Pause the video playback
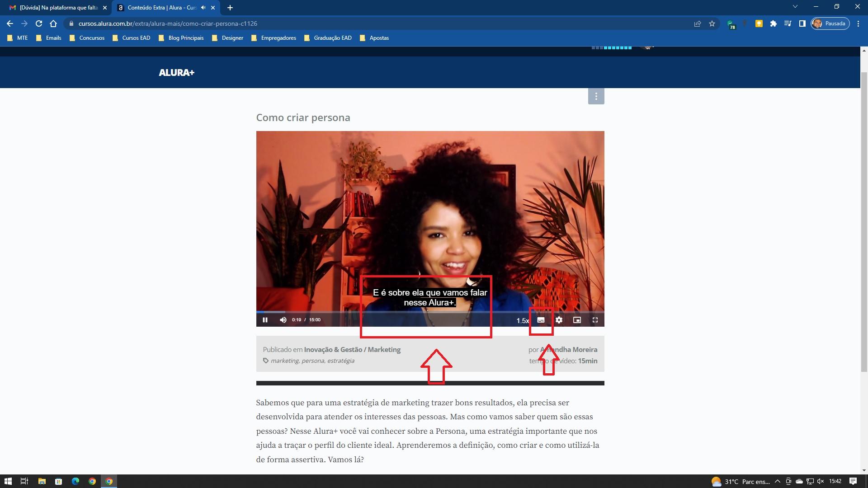The height and width of the screenshot is (488, 868). [265, 320]
